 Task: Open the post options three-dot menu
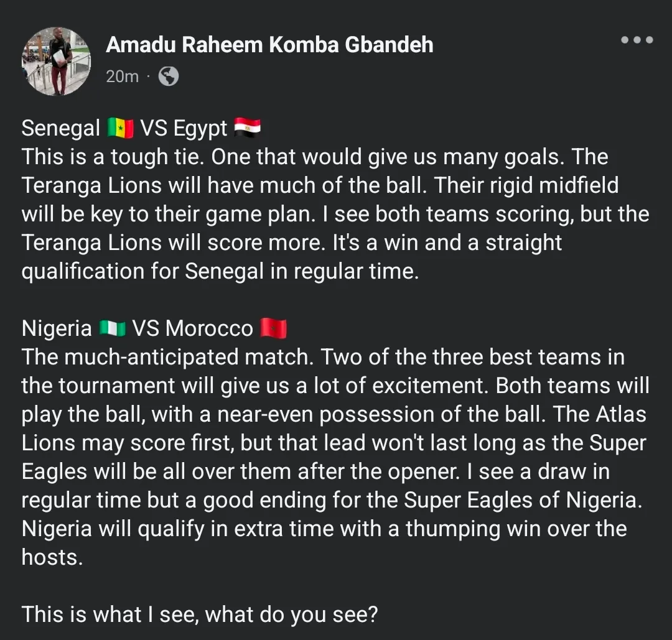coord(637,40)
